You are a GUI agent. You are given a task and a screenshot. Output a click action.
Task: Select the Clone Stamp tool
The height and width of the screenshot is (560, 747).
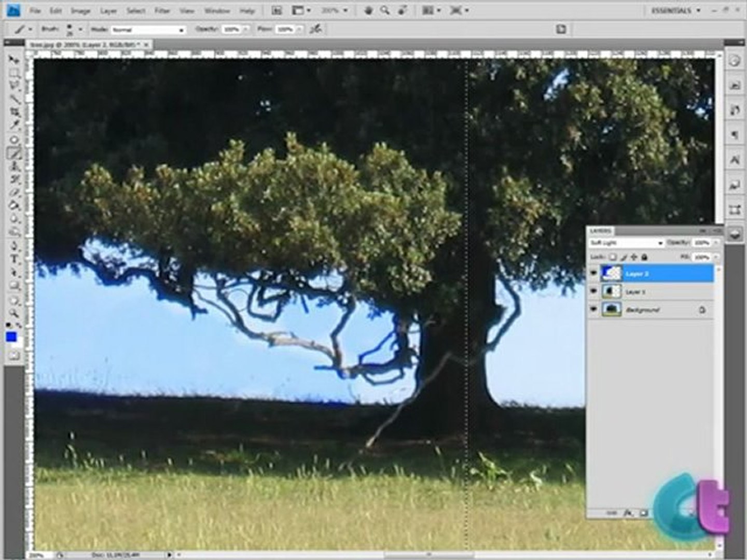tap(14, 166)
